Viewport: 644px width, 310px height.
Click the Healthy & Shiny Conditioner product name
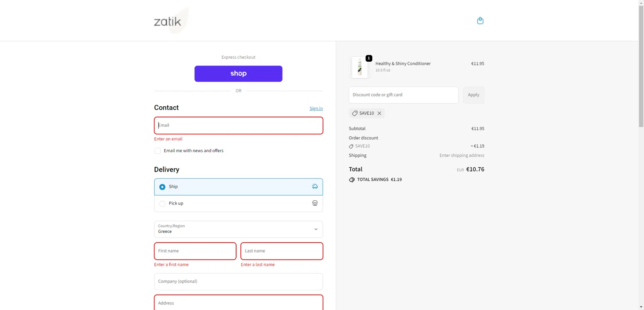pyautogui.click(x=403, y=63)
